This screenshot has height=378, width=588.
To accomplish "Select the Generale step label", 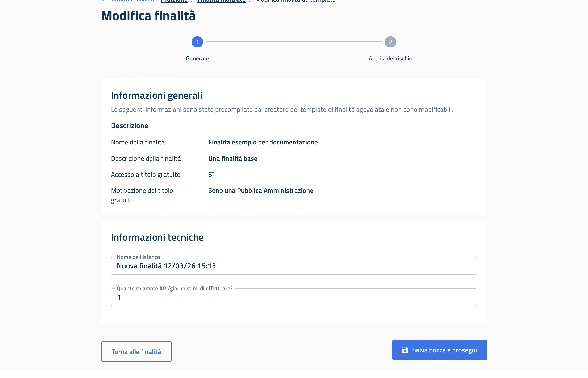I will click(x=197, y=58).
